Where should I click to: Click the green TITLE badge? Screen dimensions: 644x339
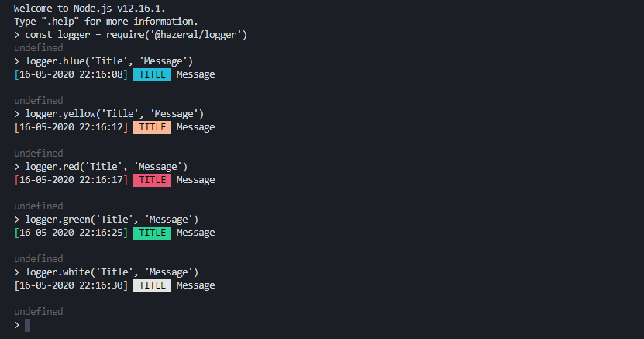pyautogui.click(x=152, y=233)
